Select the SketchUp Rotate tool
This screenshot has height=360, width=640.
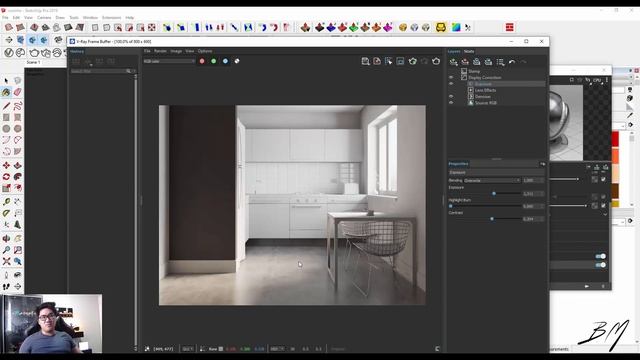[x=6, y=177]
